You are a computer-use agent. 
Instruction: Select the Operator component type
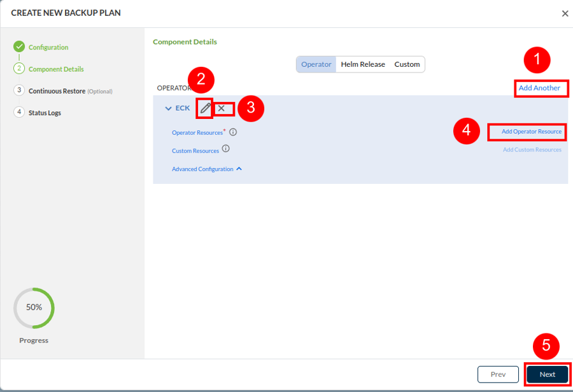tap(316, 64)
